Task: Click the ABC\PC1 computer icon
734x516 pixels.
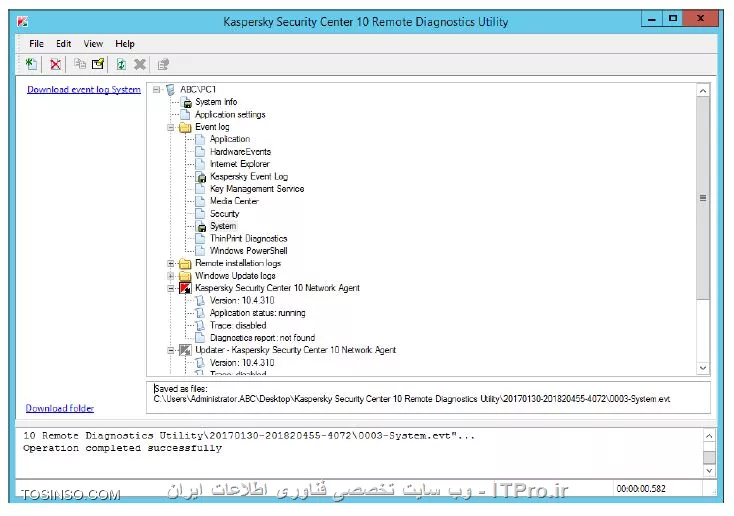Action: 171,89
